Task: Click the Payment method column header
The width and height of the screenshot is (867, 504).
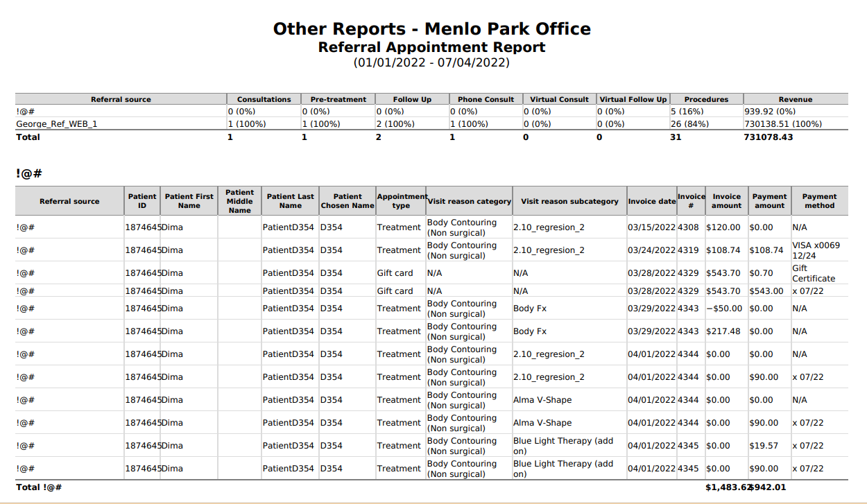Action: [x=820, y=201]
